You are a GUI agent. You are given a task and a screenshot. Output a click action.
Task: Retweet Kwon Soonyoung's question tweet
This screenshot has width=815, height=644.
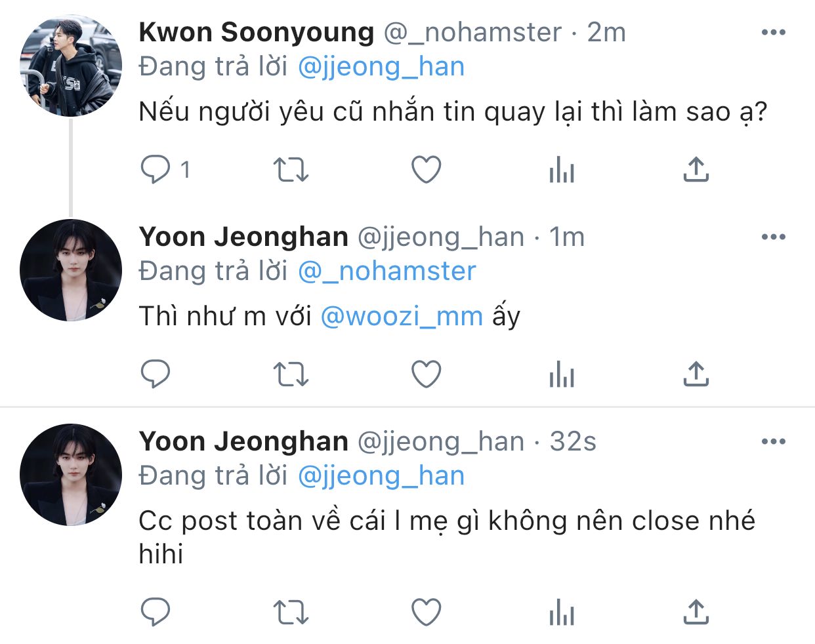click(291, 170)
